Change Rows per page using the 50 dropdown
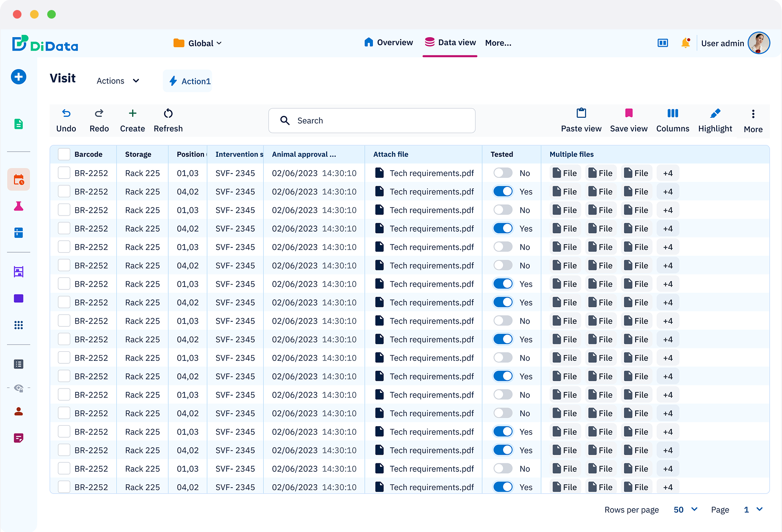The image size is (782, 532). click(x=685, y=510)
